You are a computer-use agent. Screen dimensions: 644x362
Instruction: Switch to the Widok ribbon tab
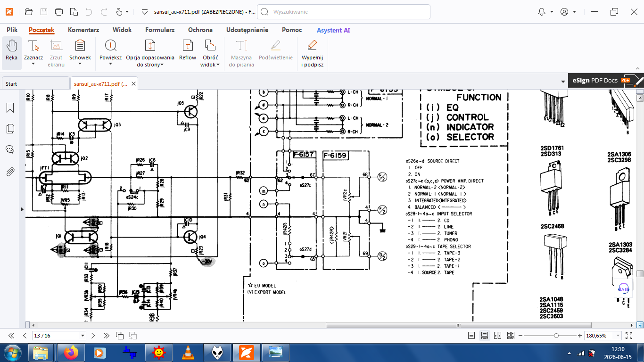click(x=122, y=30)
